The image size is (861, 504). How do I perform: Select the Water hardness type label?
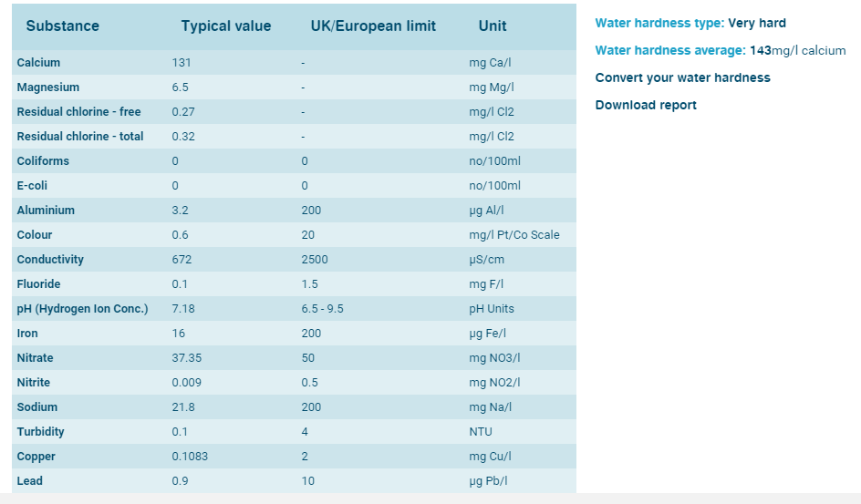tap(660, 24)
